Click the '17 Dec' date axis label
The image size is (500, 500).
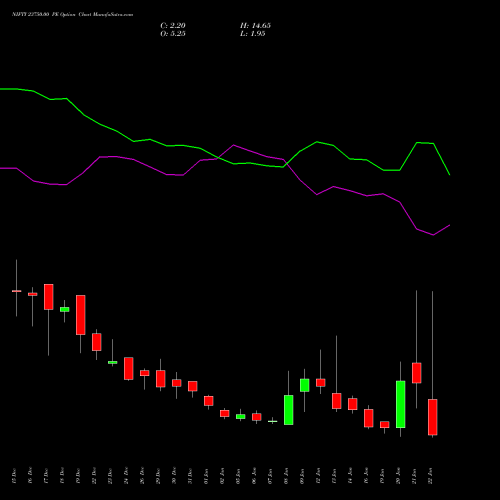pos(46,476)
